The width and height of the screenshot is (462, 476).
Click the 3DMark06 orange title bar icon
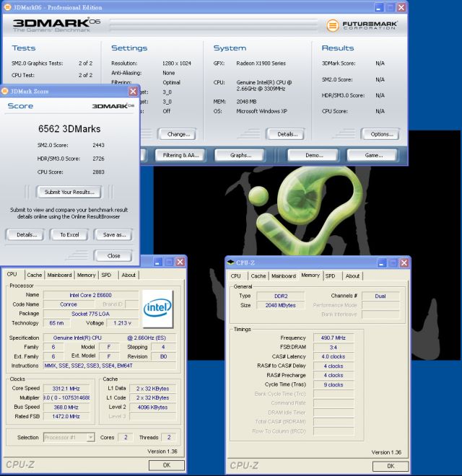pyautogui.click(x=7, y=7)
